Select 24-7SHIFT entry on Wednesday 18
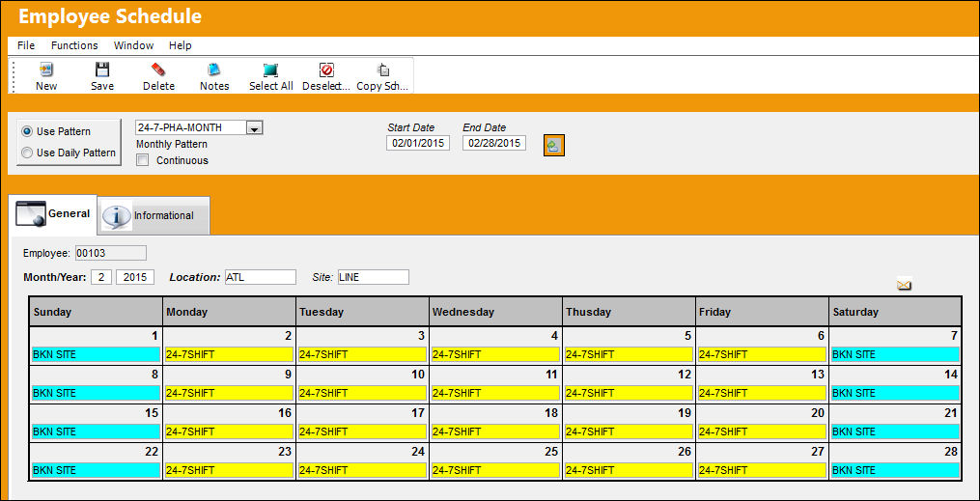Screen dimensions: 980x501 click(x=495, y=431)
